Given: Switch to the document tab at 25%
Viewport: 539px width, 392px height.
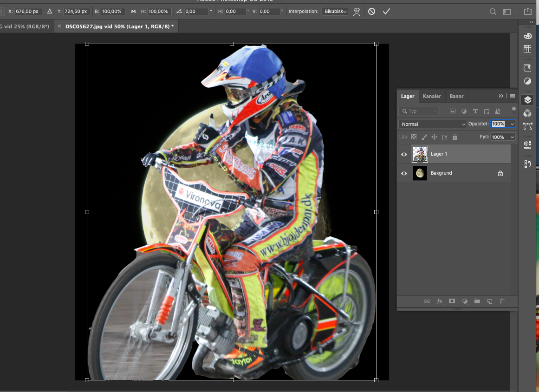Looking at the screenshot, I should 25,26.
